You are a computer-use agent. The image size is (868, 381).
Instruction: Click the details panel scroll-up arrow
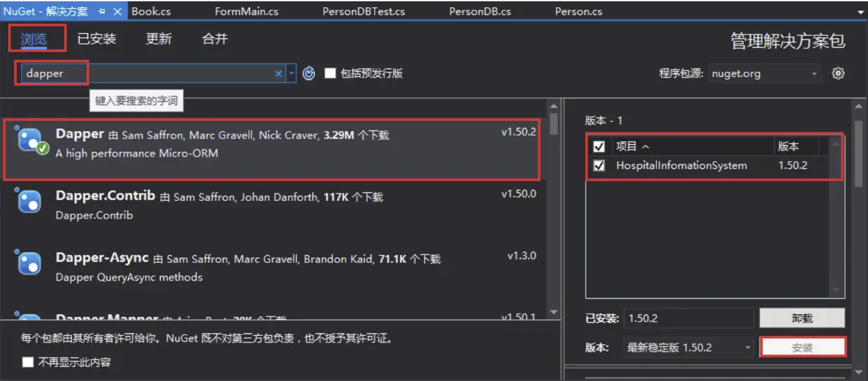tap(860, 106)
